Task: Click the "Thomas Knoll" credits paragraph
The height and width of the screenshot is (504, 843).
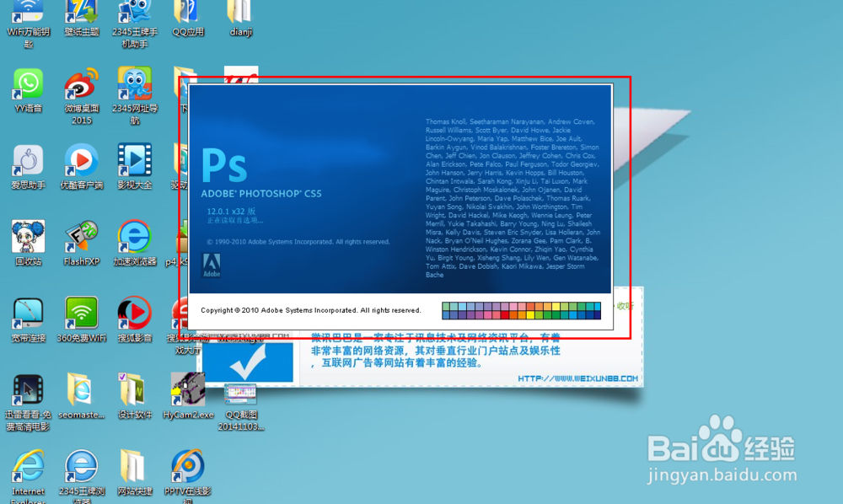Action: 513,198
